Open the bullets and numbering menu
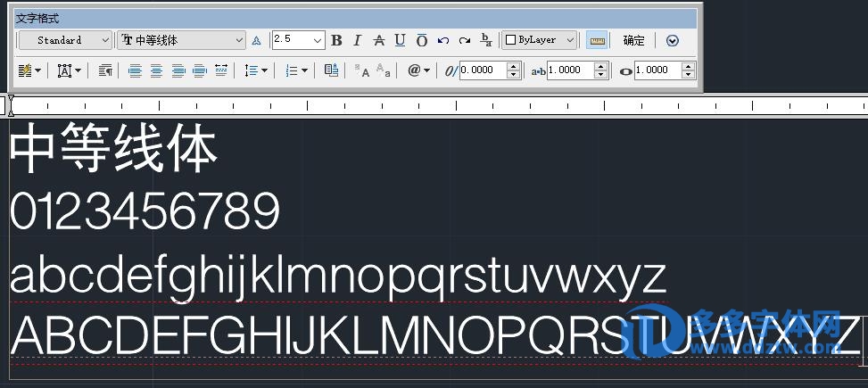The width and height of the screenshot is (868, 388). click(295, 70)
